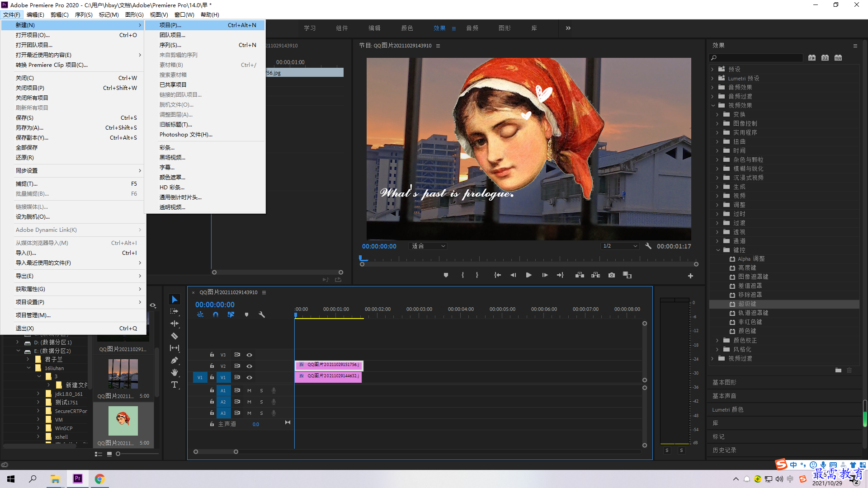Choose 项目(P)... in the New submenu

point(205,25)
